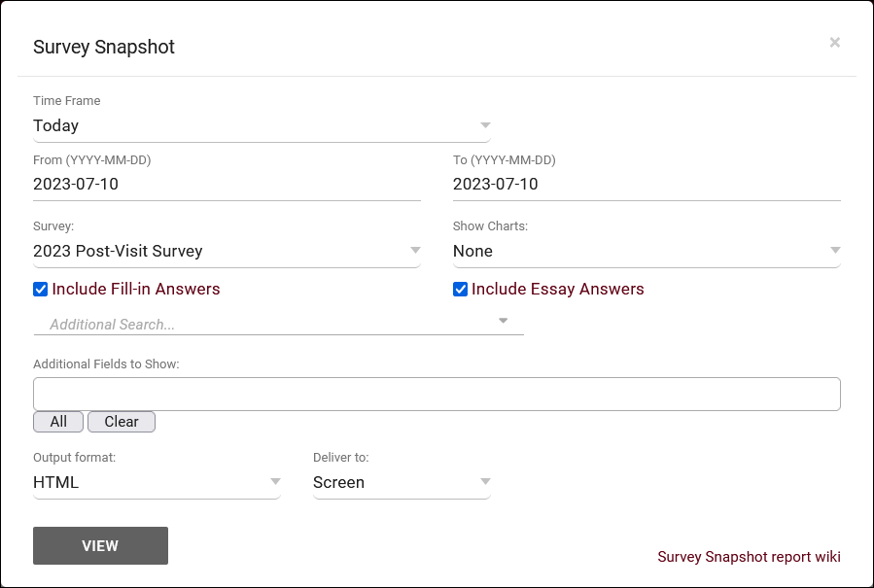This screenshot has width=874, height=588.
Task: Click the From date input field
Action: pyautogui.click(x=227, y=185)
